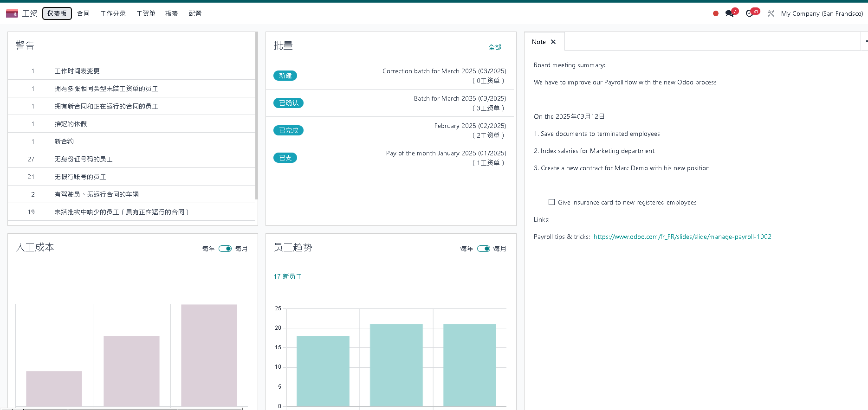Expand the 报表 menu
Screen dimensions: 868x410
171,13
